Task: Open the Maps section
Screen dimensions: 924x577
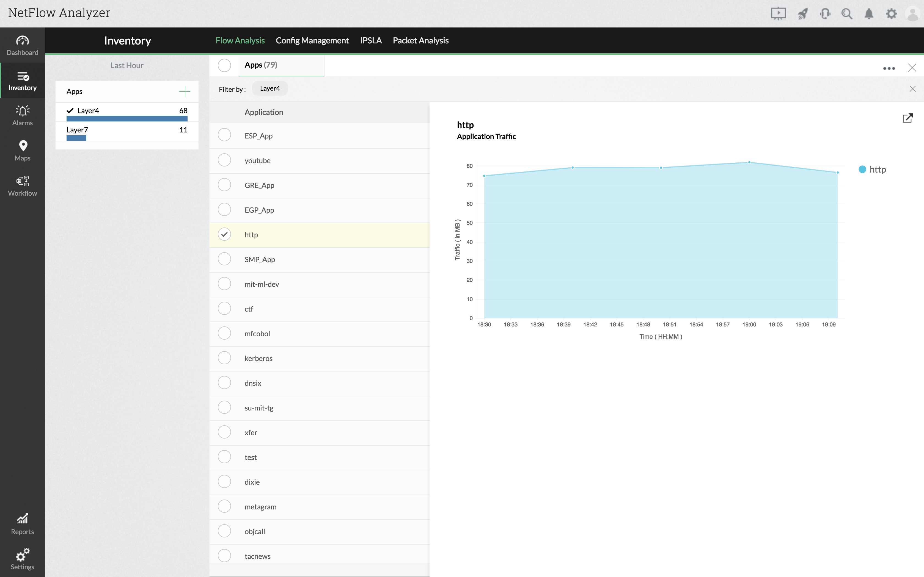Action: point(22,150)
